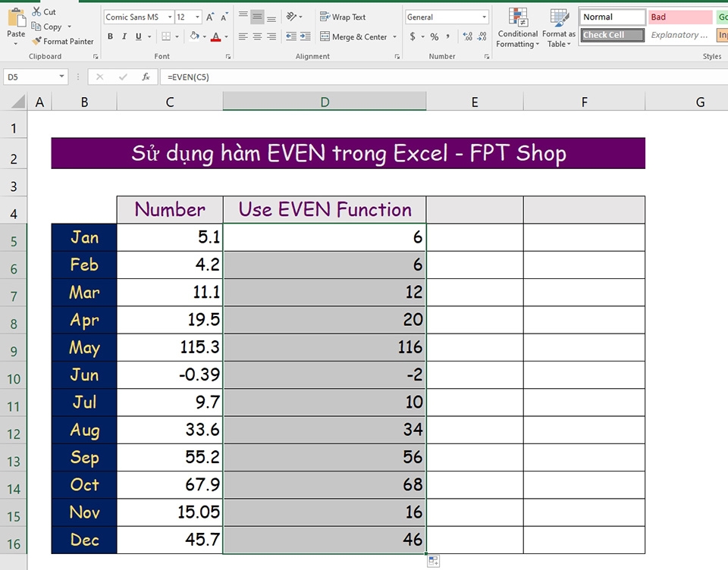Open Font dialog launcher

[x=228, y=57]
